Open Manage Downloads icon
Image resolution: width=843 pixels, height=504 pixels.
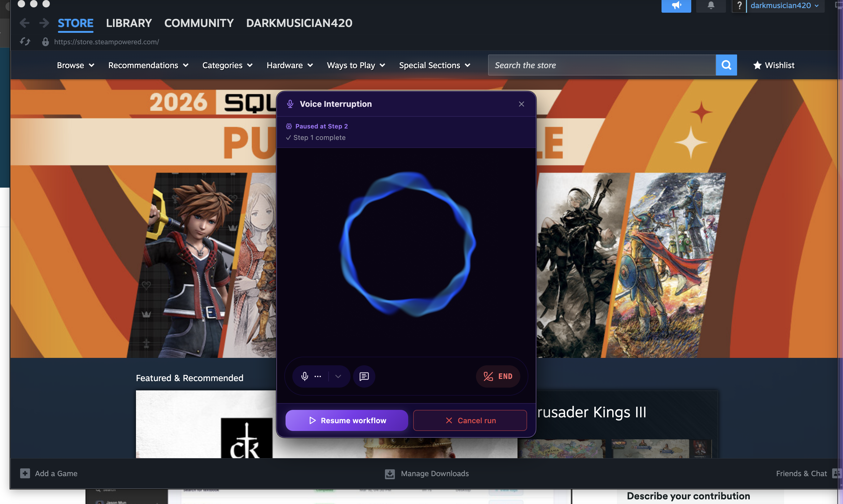click(x=390, y=474)
